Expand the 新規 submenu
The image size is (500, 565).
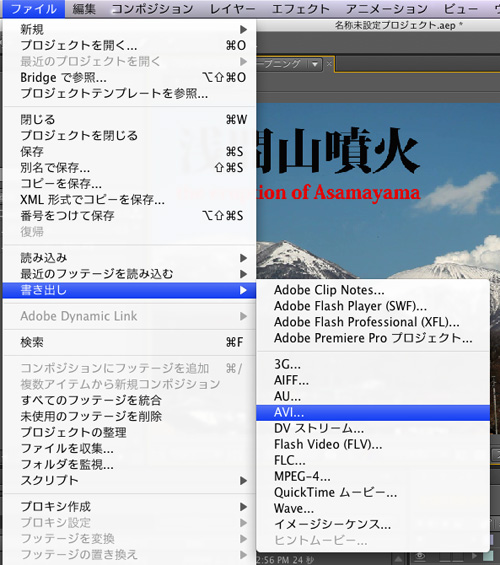point(129,29)
